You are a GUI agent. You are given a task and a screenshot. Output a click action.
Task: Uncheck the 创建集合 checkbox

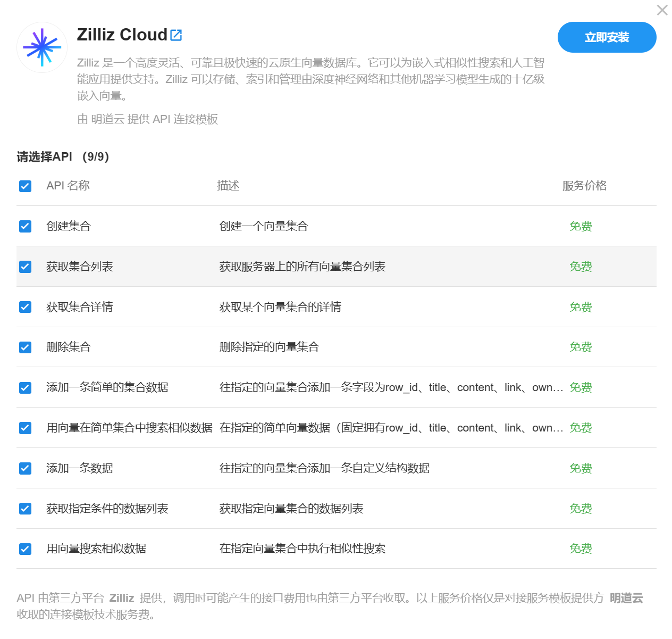coord(25,226)
